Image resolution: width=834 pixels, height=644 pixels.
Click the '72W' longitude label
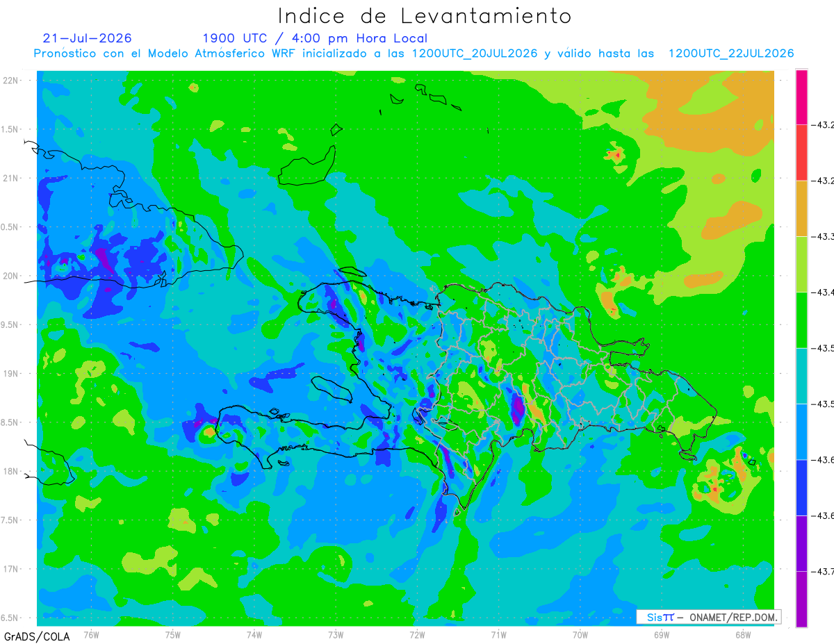pos(417,634)
